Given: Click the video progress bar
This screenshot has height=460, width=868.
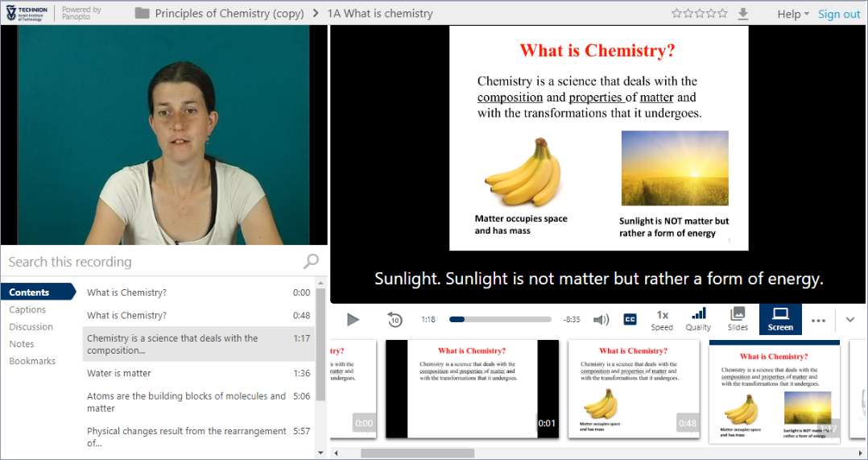Looking at the screenshot, I should (501, 319).
